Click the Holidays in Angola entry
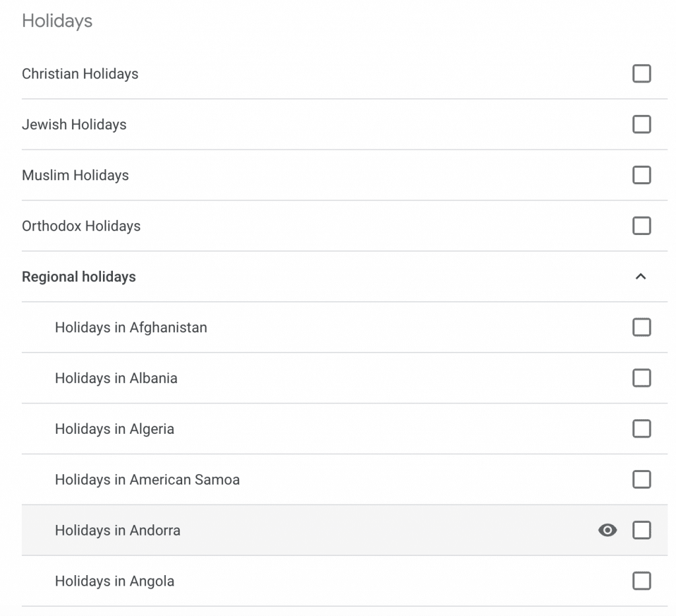 coord(115,581)
